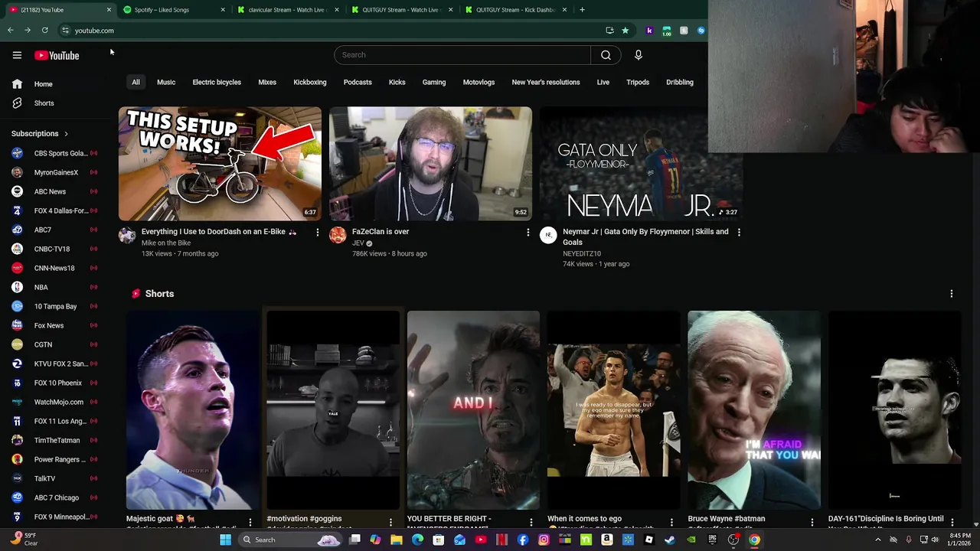The image size is (980, 551).
Task: Open menu for motivation goggins short
Action: click(x=390, y=523)
